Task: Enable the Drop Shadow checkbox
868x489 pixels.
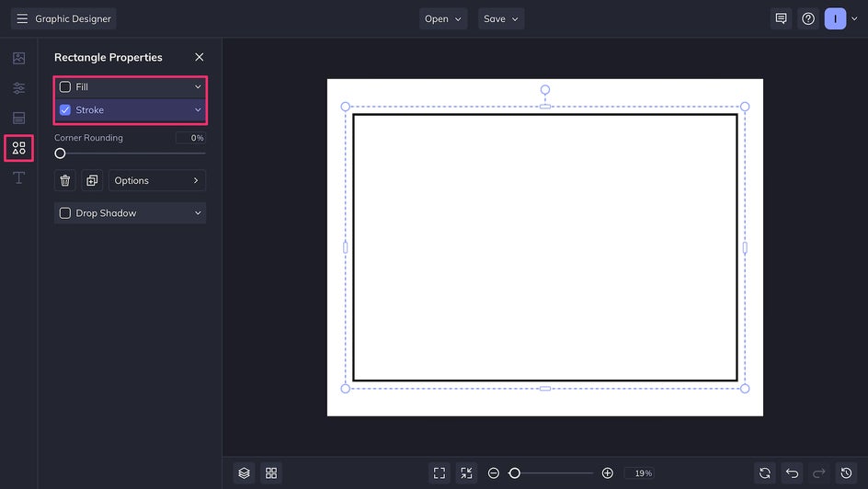Action: tap(64, 213)
